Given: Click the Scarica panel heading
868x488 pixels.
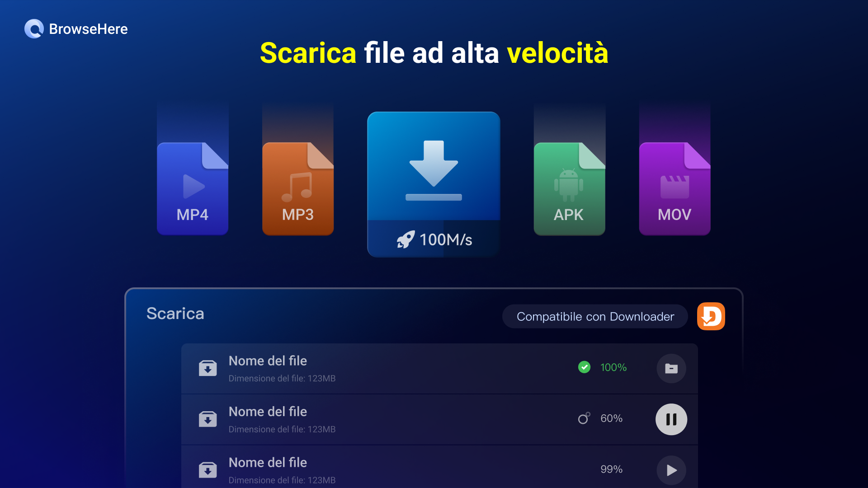Looking at the screenshot, I should click(x=175, y=314).
